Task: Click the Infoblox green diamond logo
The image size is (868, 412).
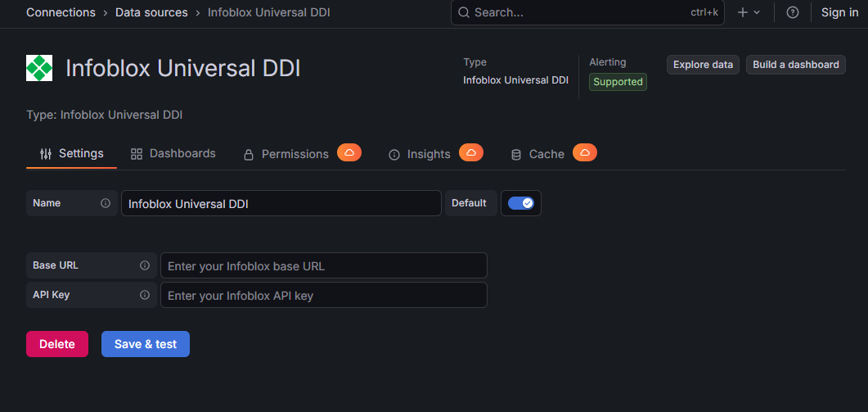Action: pos(39,68)
